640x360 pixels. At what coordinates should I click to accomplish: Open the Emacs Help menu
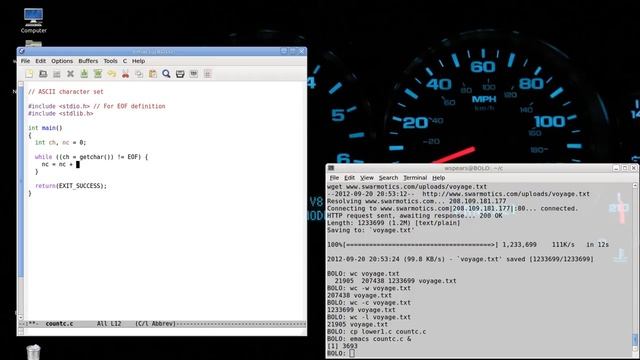click(x=138, y=61)
